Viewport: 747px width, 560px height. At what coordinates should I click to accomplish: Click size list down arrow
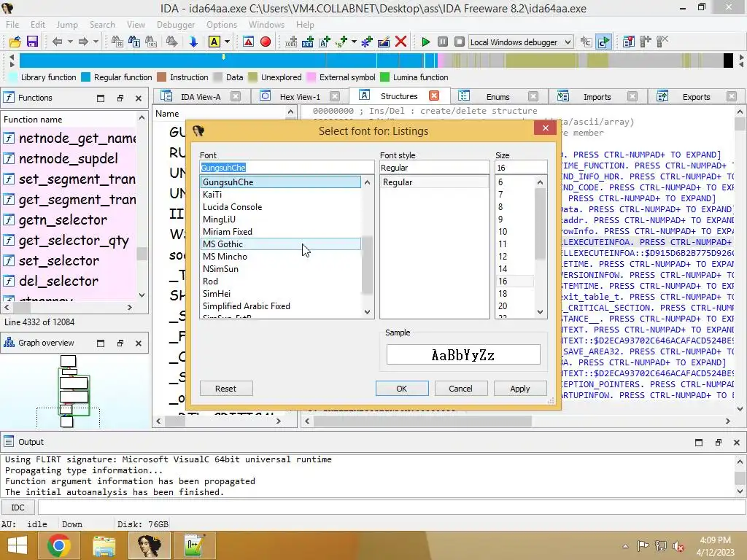pos(540,312)
